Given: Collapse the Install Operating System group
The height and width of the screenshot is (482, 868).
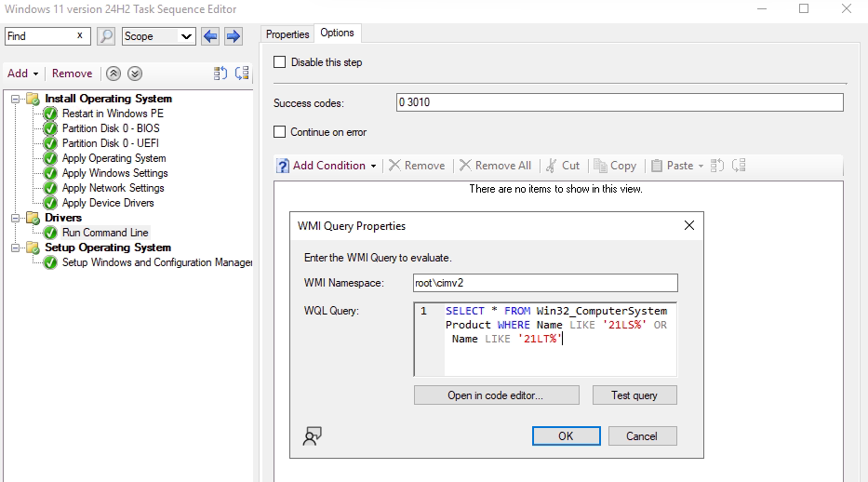Looking at the screenshot, I should [x=16, y=99].
